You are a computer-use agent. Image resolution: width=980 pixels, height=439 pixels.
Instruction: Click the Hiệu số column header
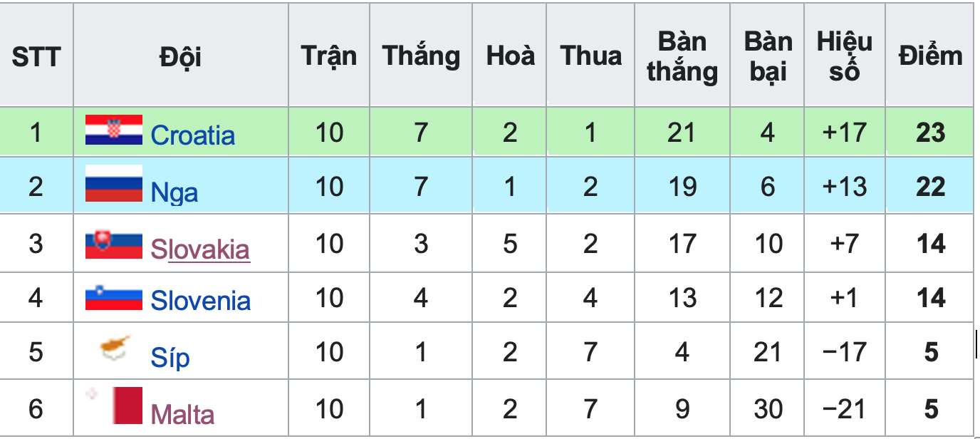[x=844, y=56]
